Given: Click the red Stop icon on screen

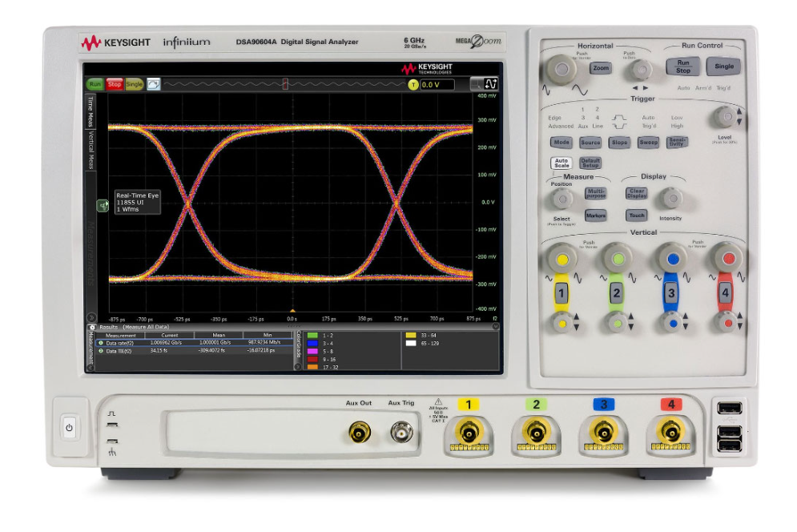Looking at the screenshot, I should pos(115,84).
